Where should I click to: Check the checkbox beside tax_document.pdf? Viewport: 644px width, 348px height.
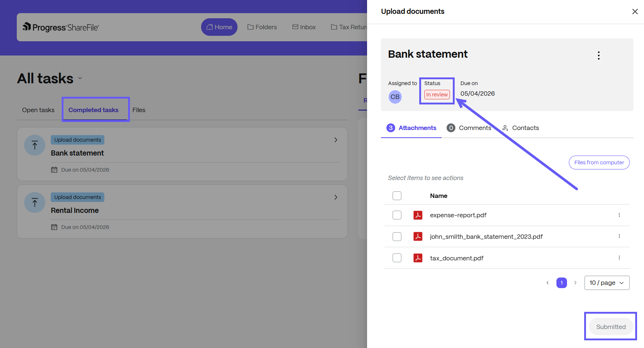point(397,257)
